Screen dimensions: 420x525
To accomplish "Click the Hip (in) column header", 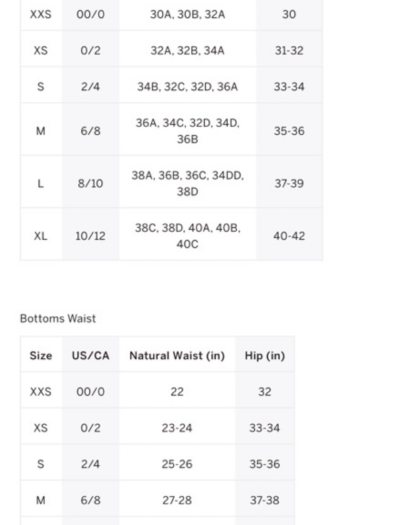I will [x=264, y=356].
